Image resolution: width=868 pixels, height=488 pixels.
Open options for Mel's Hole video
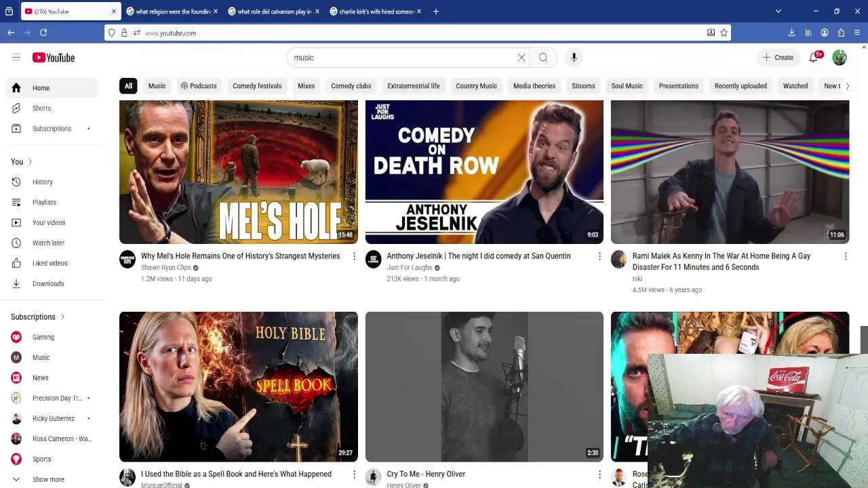point(354,256)
